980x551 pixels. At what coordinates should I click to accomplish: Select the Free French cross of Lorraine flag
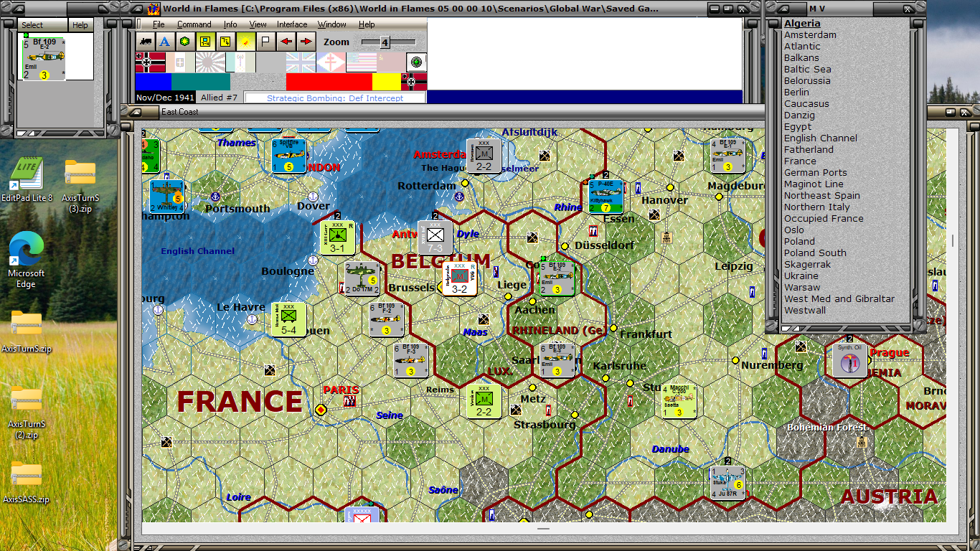331,62
